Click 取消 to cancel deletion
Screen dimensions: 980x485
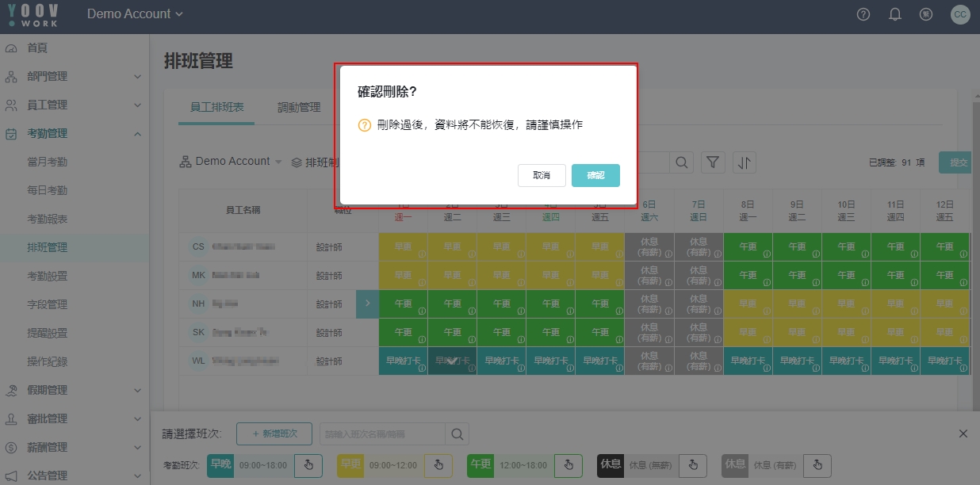(542, 175)
